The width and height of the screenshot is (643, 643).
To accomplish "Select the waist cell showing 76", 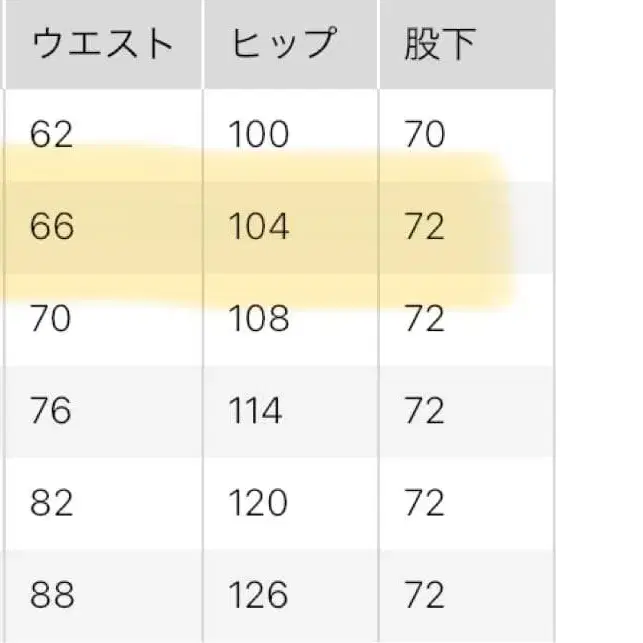I will point(52,411).
